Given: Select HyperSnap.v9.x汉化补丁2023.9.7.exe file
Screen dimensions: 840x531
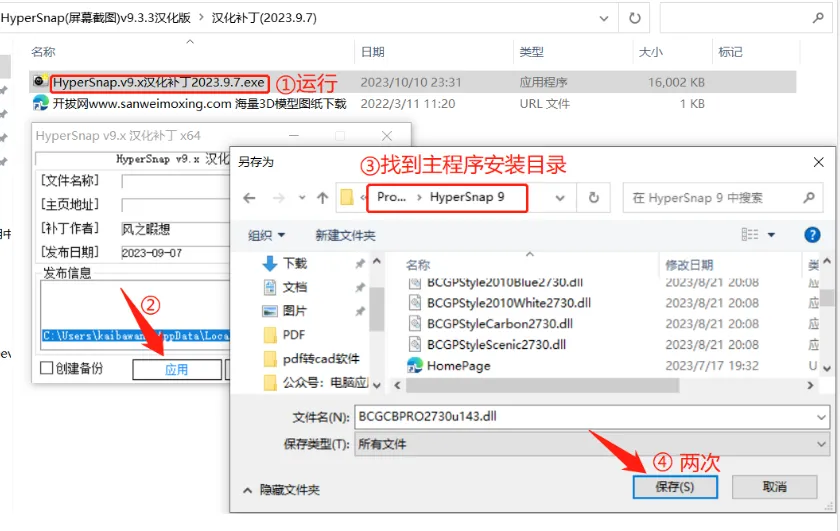Looking at the screenshot, I should (x=159, y=83).
